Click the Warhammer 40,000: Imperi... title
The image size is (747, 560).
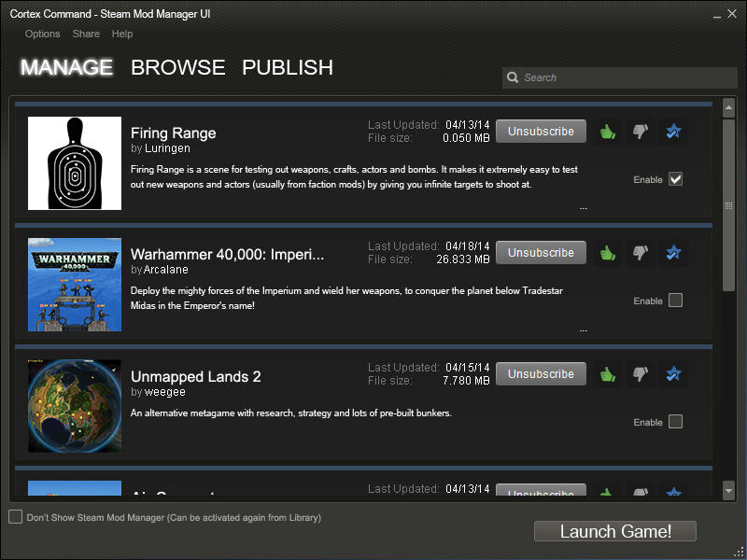point(227,255)
